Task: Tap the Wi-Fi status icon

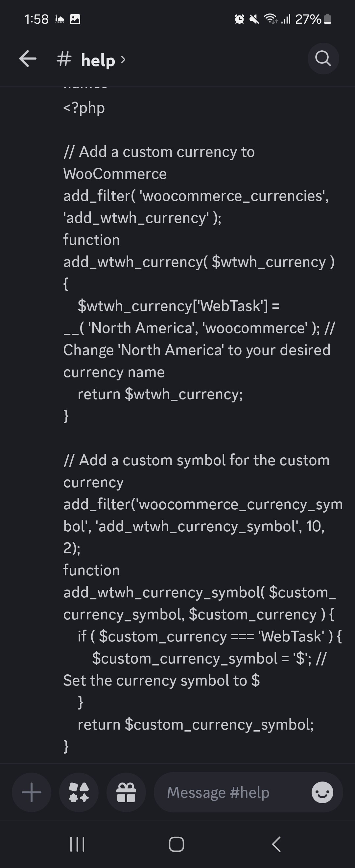Action: click(271, 19)
